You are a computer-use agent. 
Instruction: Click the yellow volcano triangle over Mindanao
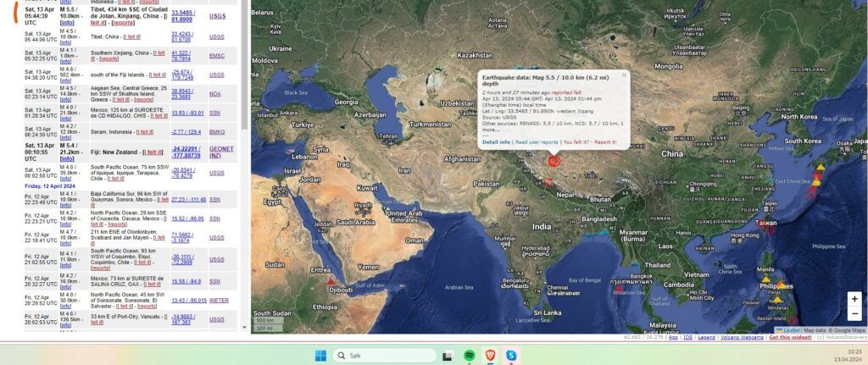[778, 299]
